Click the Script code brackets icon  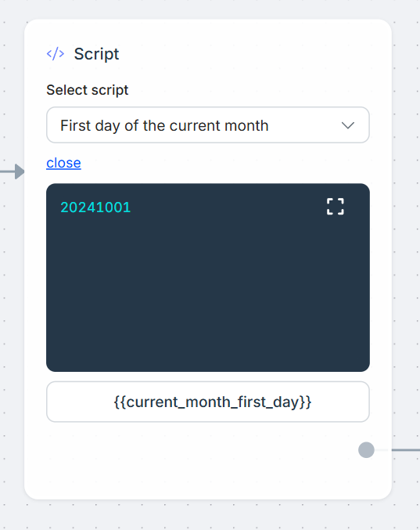click(x=56, y=54)
